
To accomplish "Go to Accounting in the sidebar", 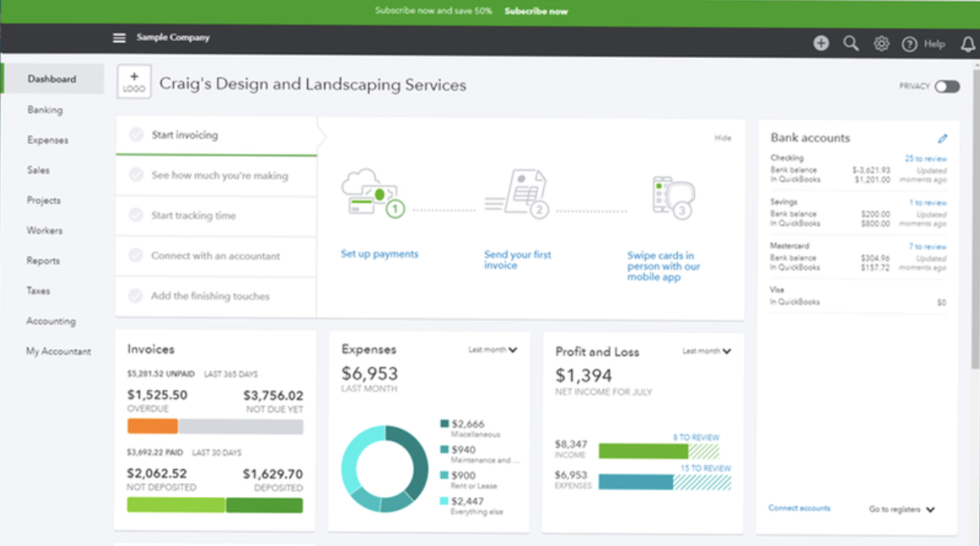I will tap(51, 321).
